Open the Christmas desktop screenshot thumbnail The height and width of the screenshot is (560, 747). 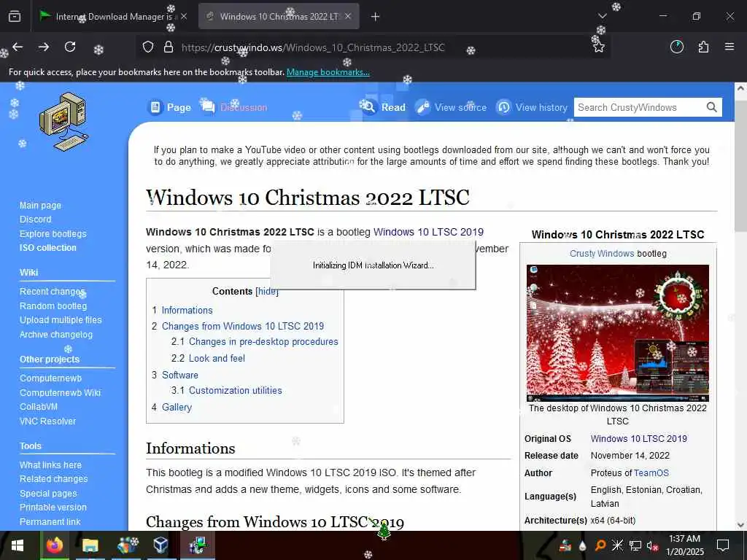tap(617, 332)
